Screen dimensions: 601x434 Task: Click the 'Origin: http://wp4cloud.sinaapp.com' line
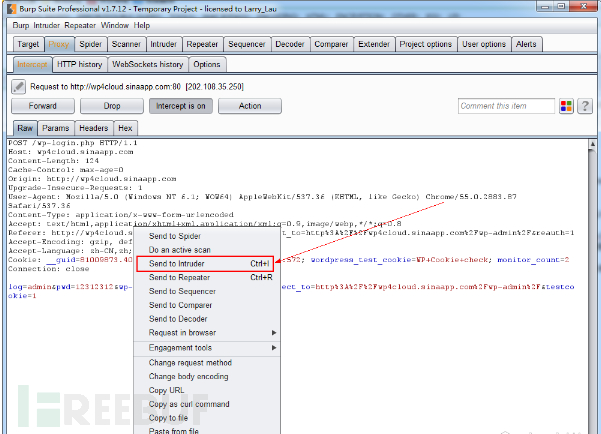click(92, 179)
